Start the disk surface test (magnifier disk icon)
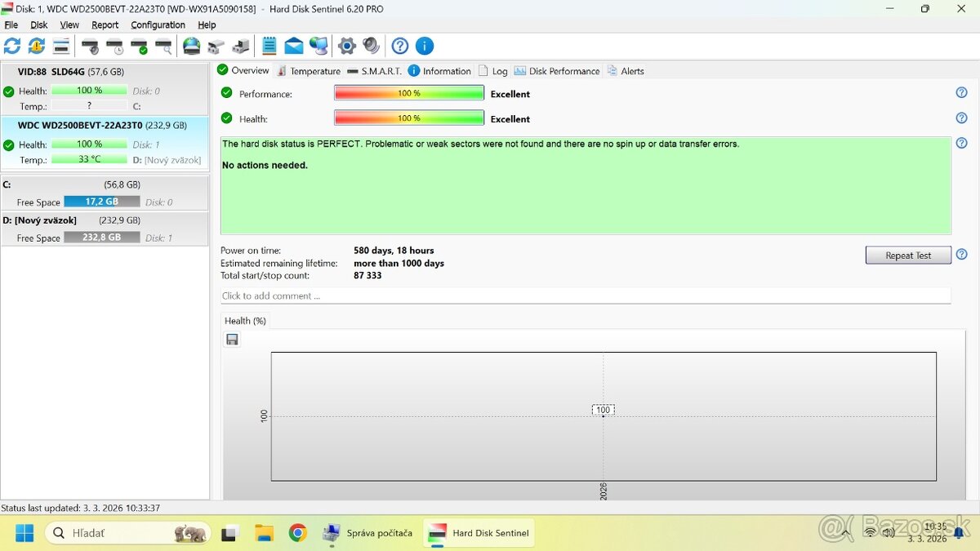 point(163,46)
